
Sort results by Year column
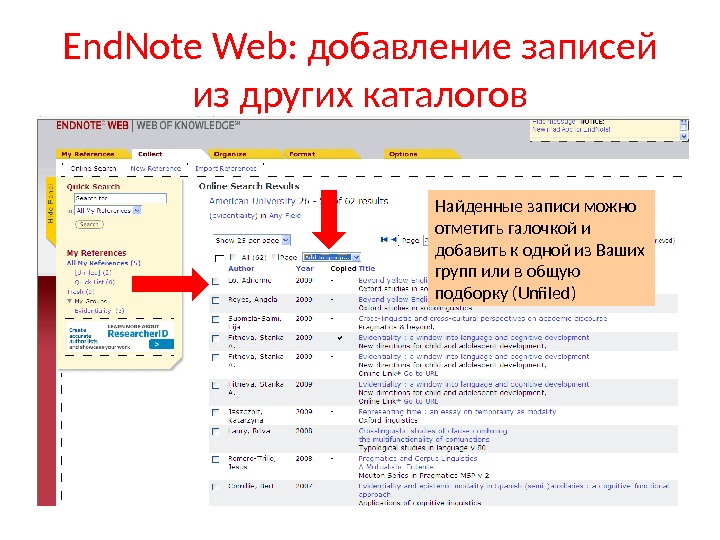304,269
